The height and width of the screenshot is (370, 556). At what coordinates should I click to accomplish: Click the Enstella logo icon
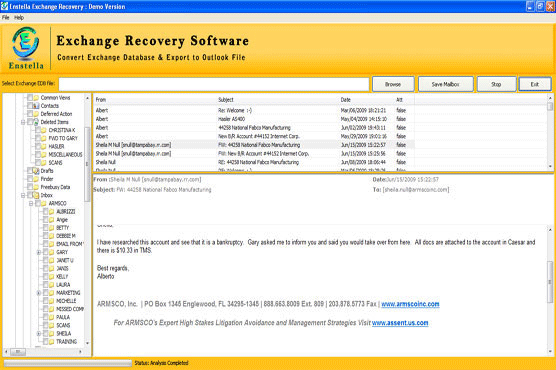26,43
